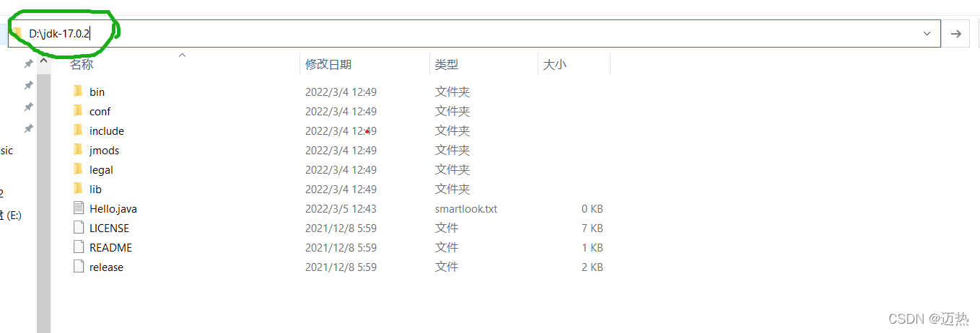Select the file name LICENSE
This screenshot has height=333, width=980.
pyautogui.click(x=109, y=228)
